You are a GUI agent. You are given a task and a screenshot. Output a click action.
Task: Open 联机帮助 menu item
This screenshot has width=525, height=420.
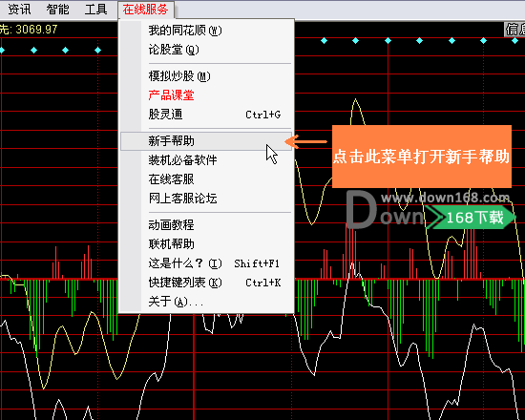click(x=206, y=243)
